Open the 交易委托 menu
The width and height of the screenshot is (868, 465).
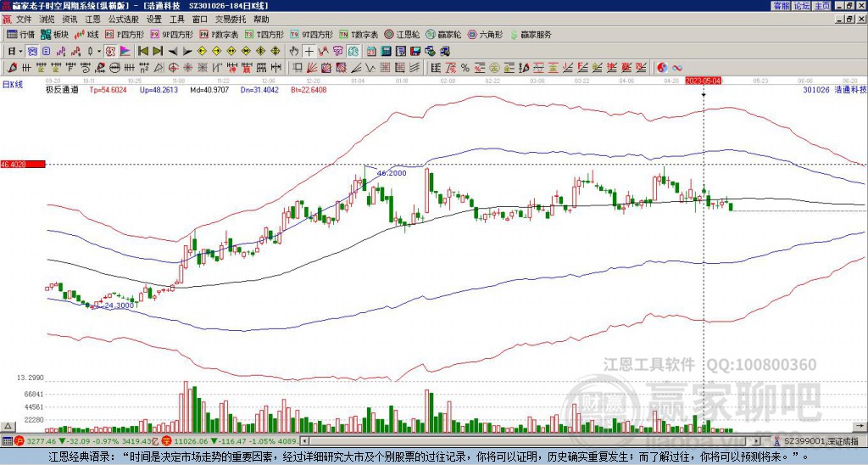(x=231, y=20)
